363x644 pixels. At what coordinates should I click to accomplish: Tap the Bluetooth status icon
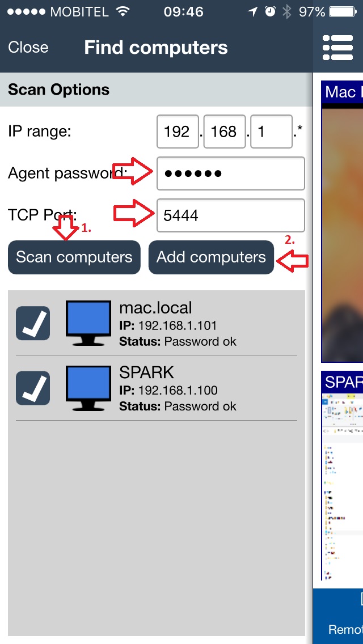(286, 11)
